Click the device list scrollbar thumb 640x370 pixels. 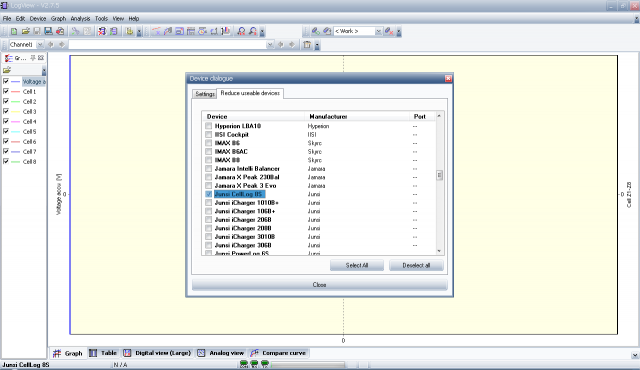tap(439, 175)
